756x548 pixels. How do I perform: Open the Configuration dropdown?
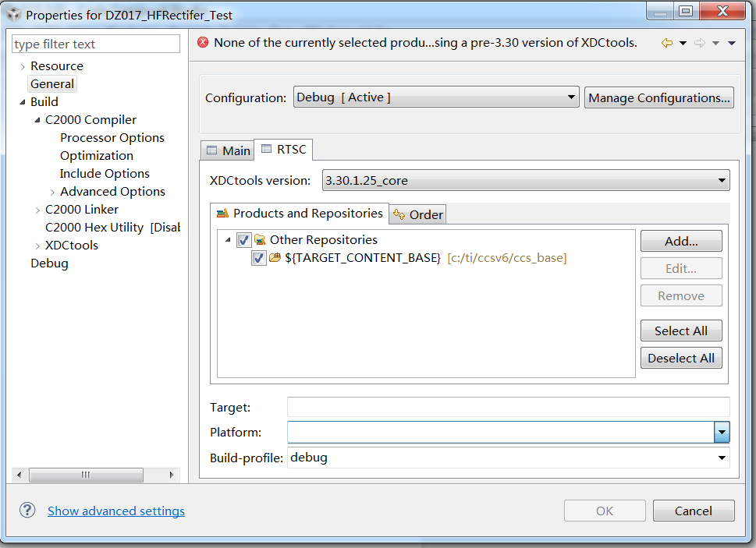436,97
